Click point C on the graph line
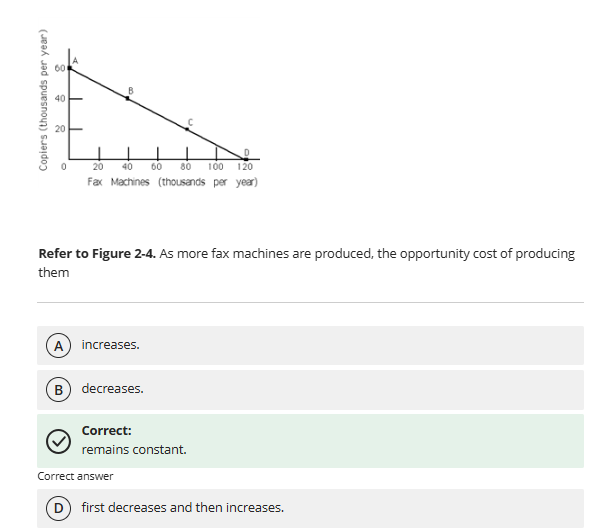Viewport: 600px width, 530px height. click(x=187, y=129)
